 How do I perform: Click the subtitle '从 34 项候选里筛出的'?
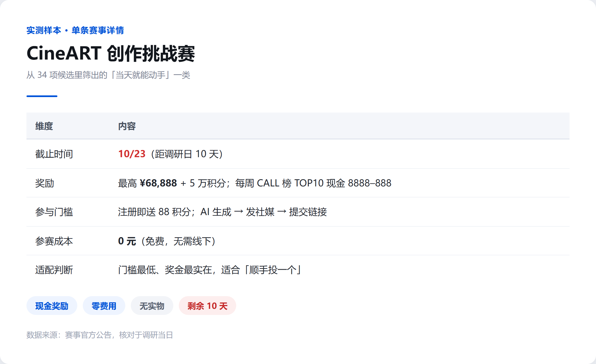click(67, 75)
